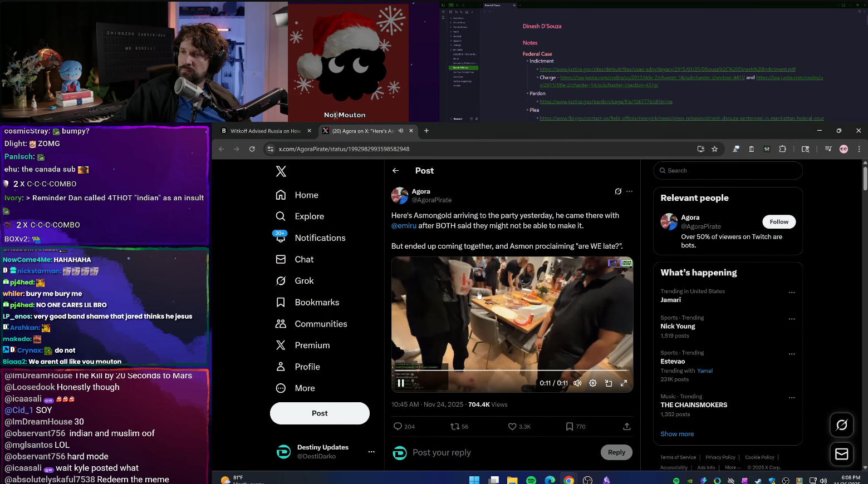Share the post using the share icon
868x484 pixels.
627,427
